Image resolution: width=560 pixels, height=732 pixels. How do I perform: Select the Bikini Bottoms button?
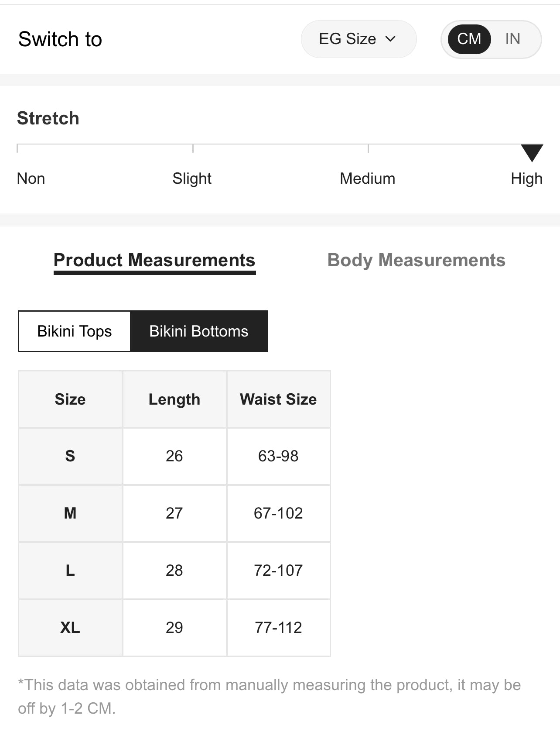coord(199,331)
